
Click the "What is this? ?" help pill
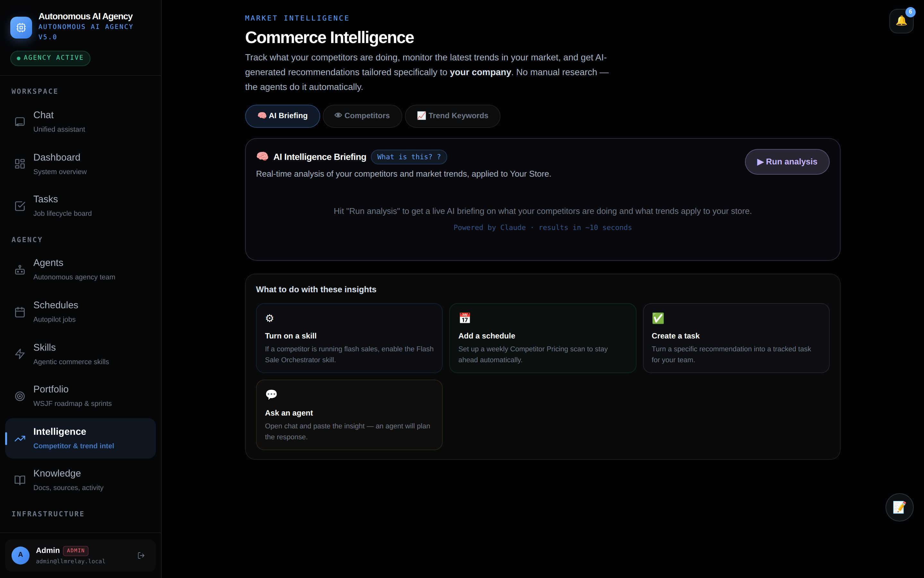tap(408, 157)
